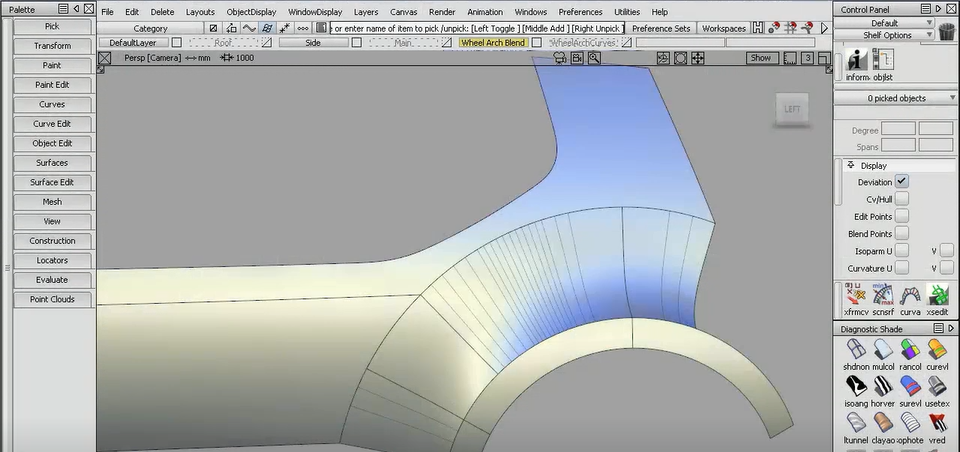Enable the Cv/Hull display checkbox

pos(902,199)
